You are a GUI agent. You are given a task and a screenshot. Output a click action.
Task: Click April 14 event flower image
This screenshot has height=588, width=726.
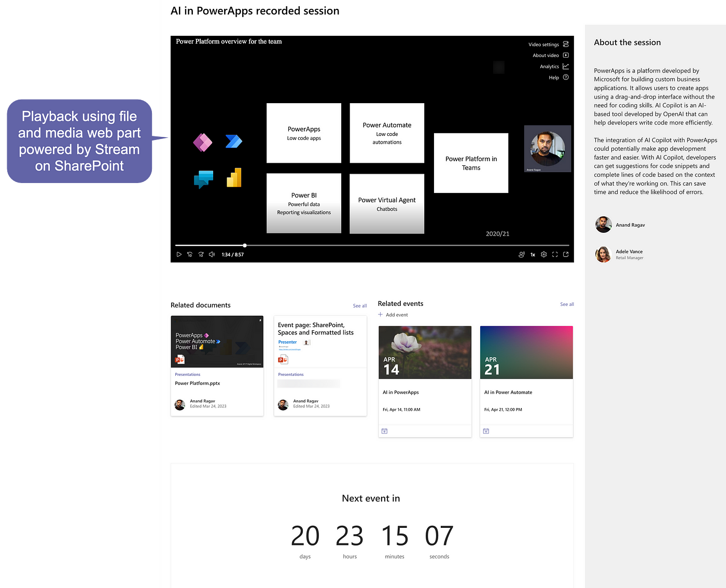[x=425, y=352]
